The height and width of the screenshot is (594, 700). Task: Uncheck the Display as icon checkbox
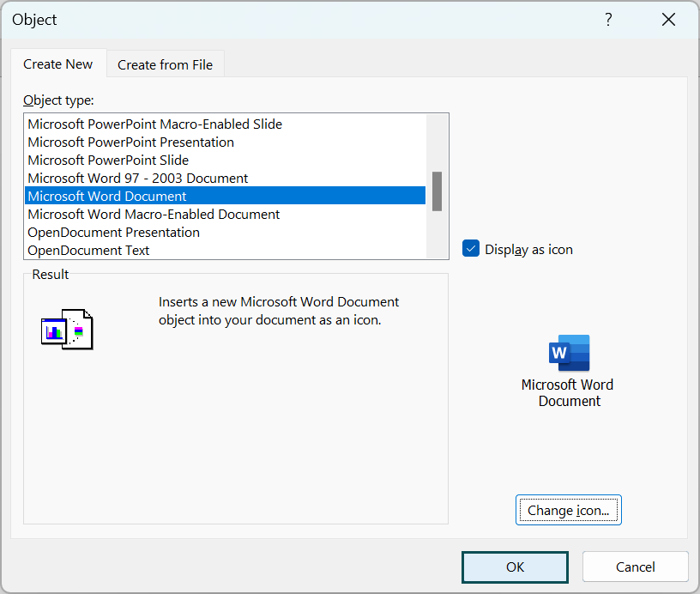pyautogui.click(x=471, y=249)
